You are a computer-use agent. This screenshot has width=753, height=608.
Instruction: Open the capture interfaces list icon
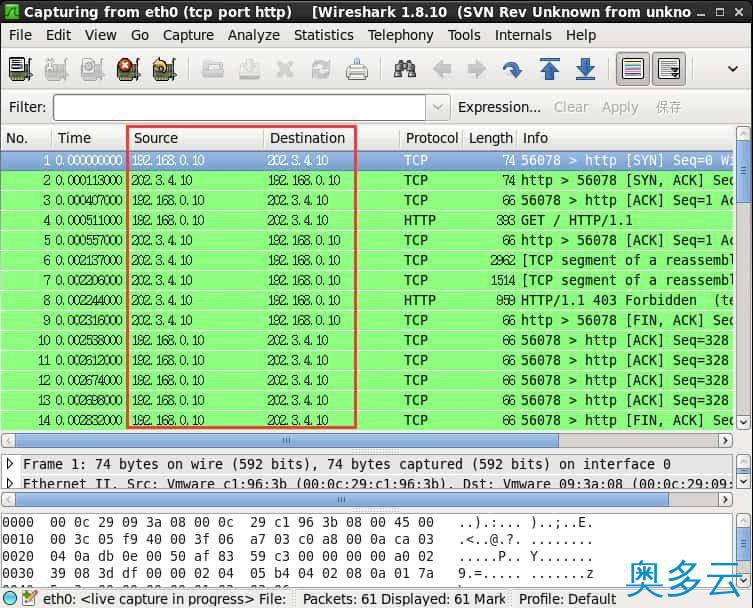20,69
